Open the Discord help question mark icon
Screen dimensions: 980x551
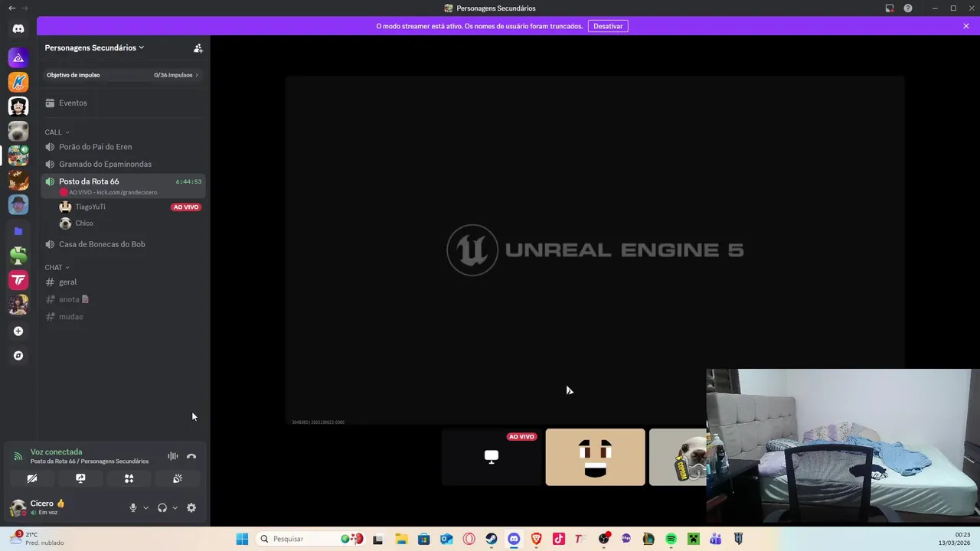pos(908,8)
